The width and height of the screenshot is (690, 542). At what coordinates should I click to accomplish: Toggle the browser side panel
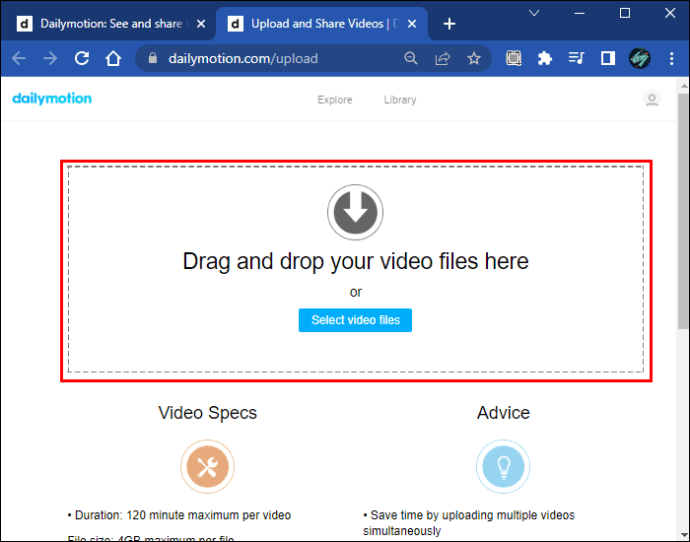click(x=608, y=58)
